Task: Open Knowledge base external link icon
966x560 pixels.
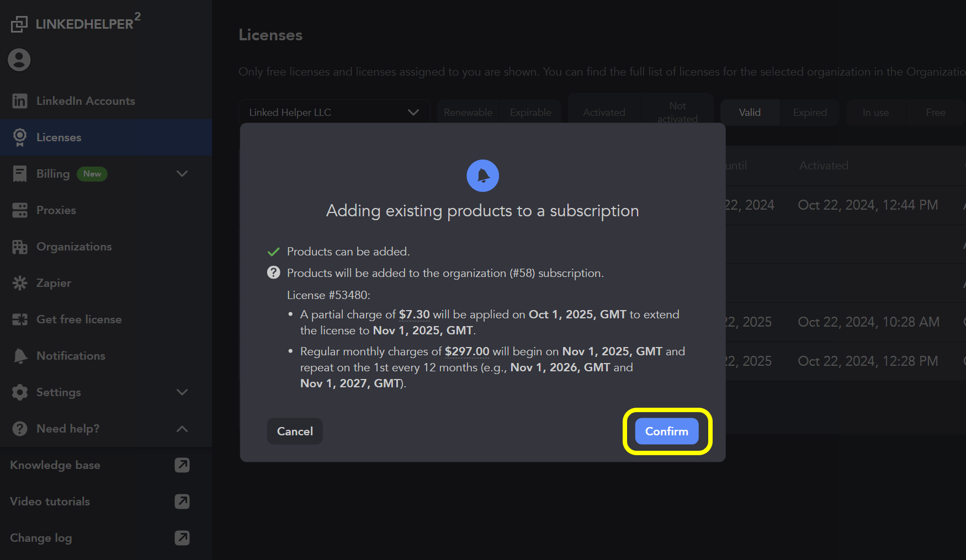Action: pyautogui.click(x=182, y=465)
